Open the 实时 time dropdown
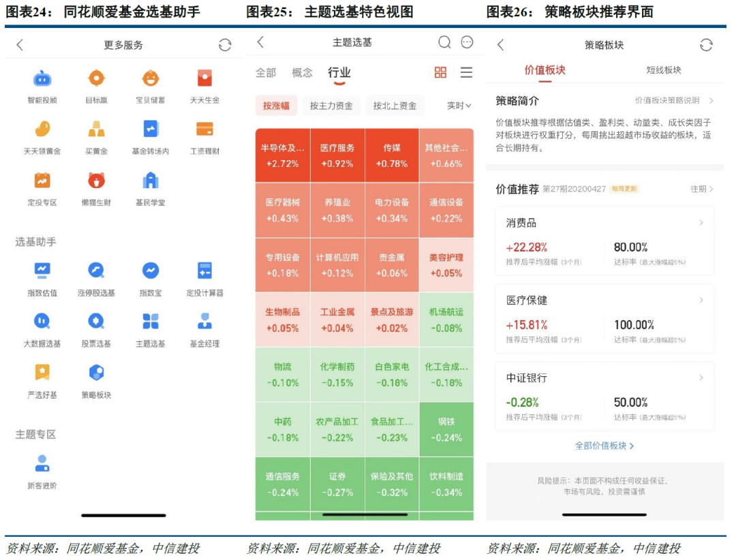The image size is (736, 560). (x=459, y=106)
